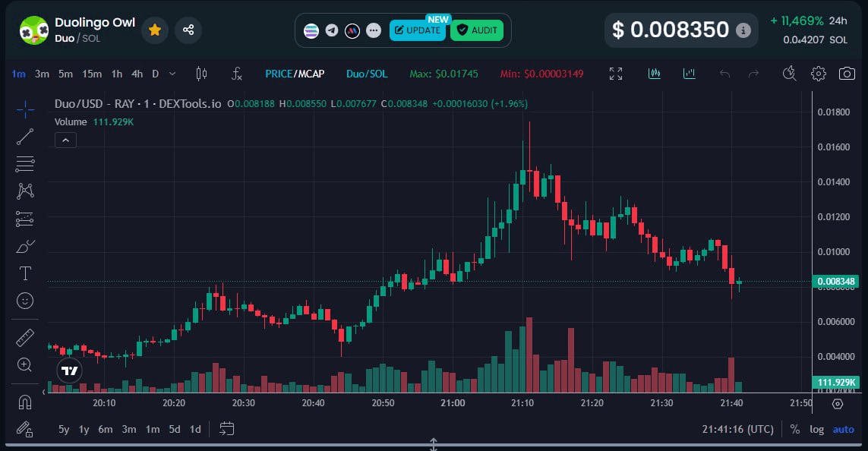
Task: Select the 15m timeframe
Action: 91,74
